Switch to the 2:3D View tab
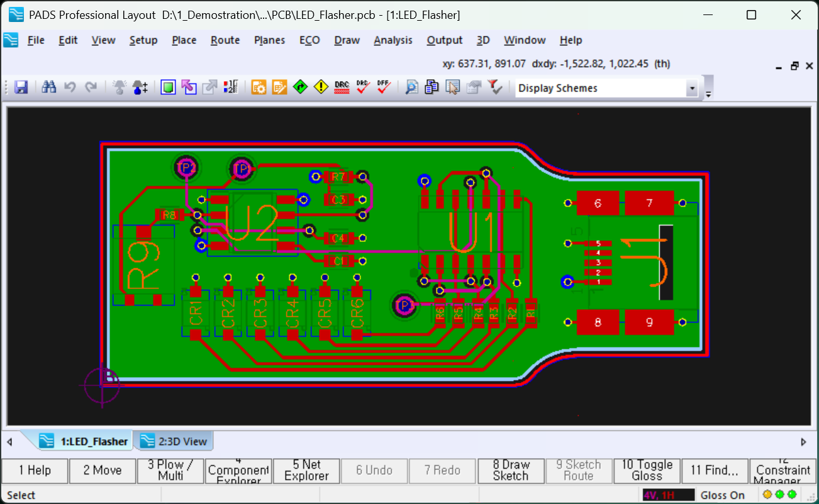Screen dimensions: 819x504 click(175, 441)
